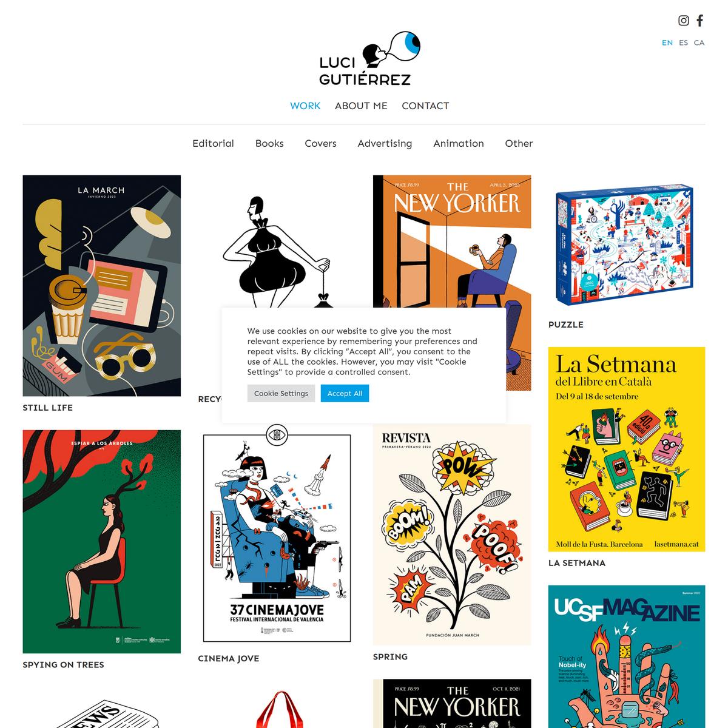Screen dimensions: 728x728
Task: Show the Other category
Action: point(519,143)
